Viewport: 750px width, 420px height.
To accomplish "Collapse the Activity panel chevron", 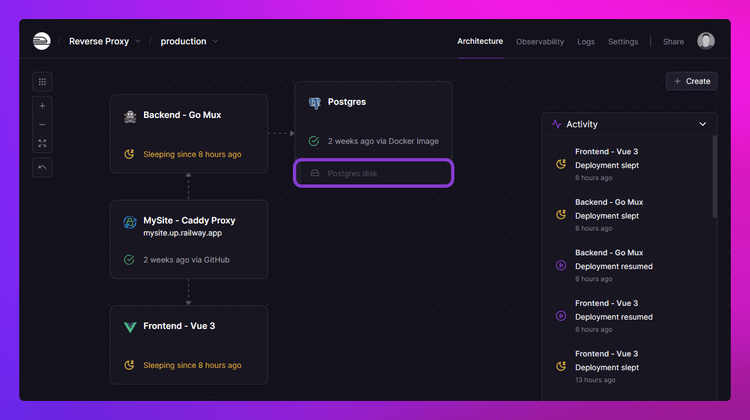I will tap(703, 124).
